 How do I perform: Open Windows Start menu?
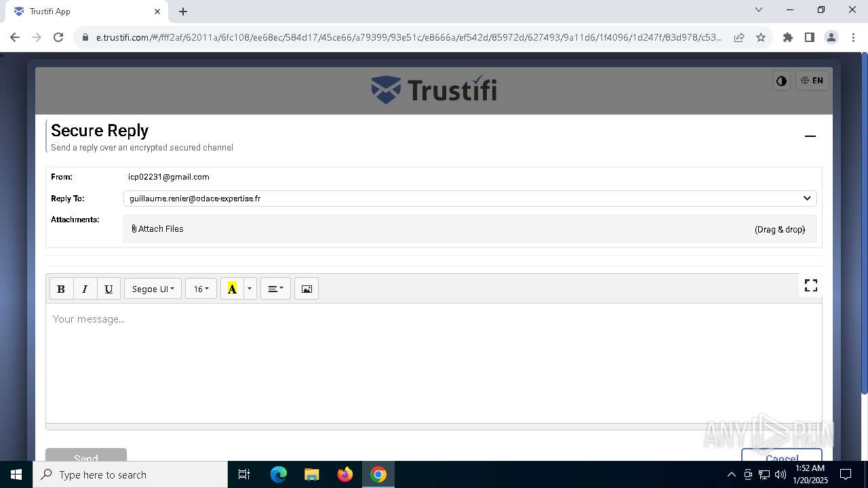(x=16, y=474)
